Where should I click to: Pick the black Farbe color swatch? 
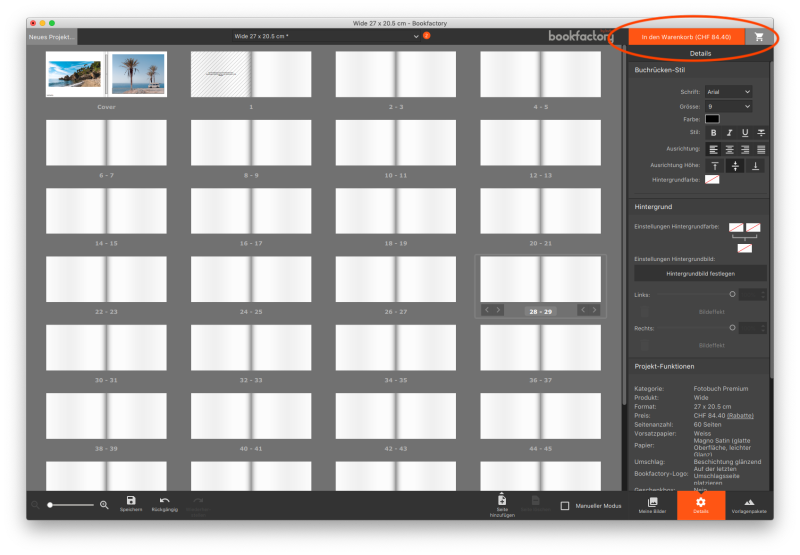712,119
